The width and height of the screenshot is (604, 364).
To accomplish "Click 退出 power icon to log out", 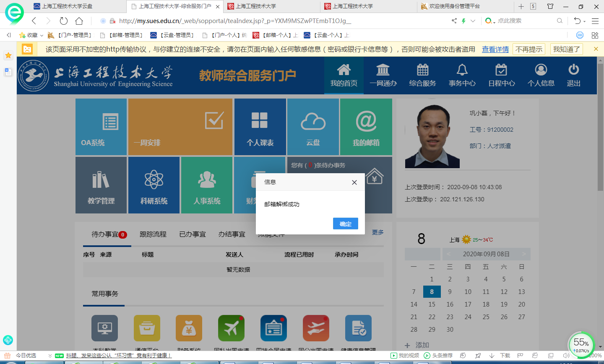I will (x=574, y=75).
